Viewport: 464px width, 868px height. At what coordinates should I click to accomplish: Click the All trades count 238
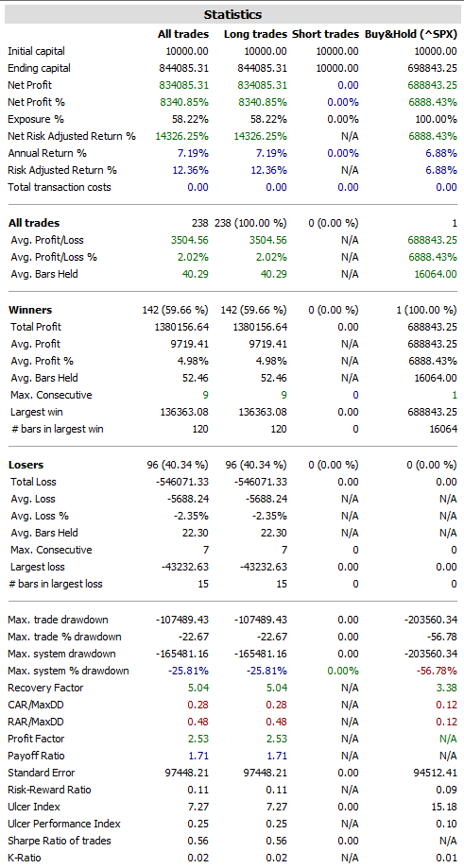pos(200,223)
